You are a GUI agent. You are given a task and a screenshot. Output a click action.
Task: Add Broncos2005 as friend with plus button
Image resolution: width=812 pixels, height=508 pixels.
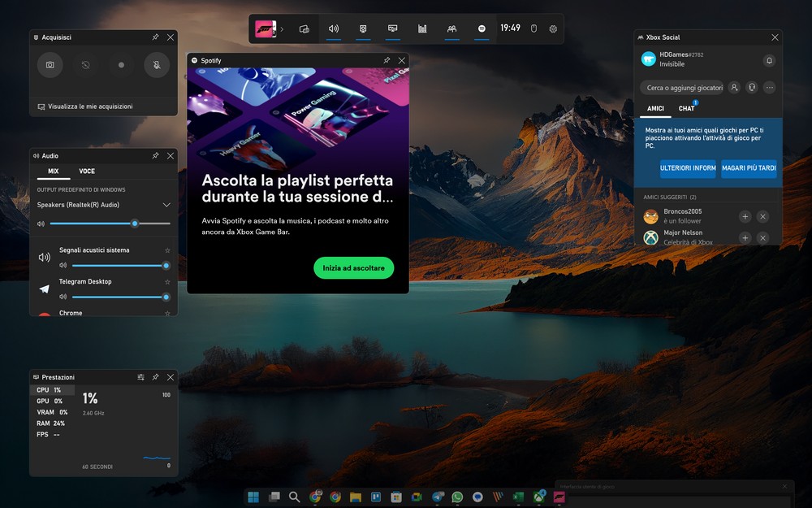pyautogui.click(x=745, y=216)
